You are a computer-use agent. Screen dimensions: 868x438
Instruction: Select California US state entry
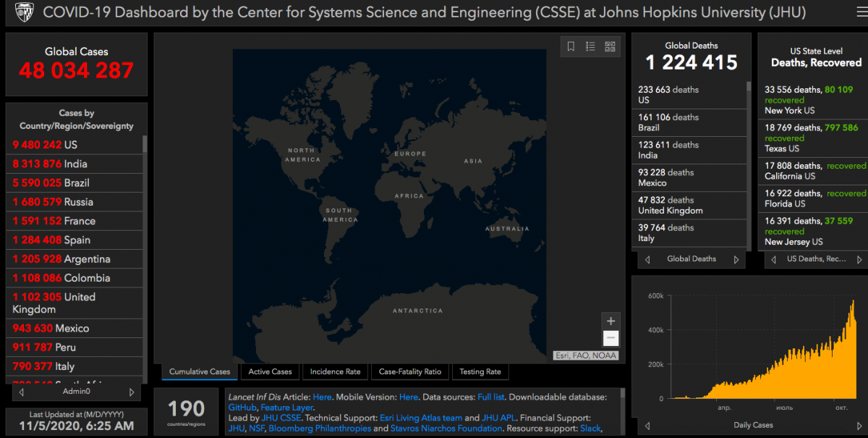pos(814,171)
